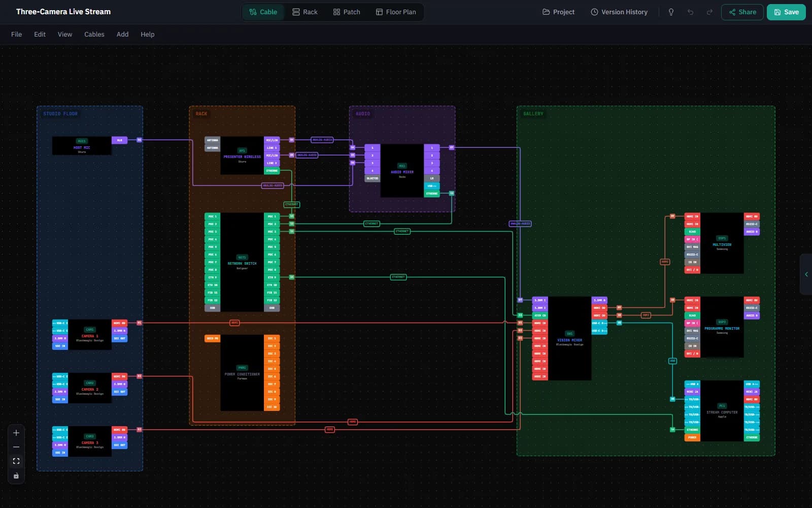This screenshot has height=508, width=812.
Task: Zoom out of the cable canvas
Action: tap(16, 447)
